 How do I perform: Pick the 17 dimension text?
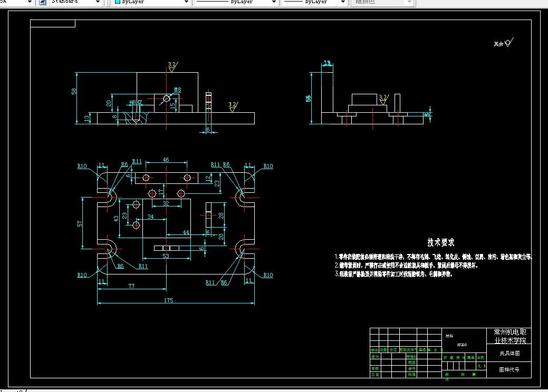(x=161, y=192)
